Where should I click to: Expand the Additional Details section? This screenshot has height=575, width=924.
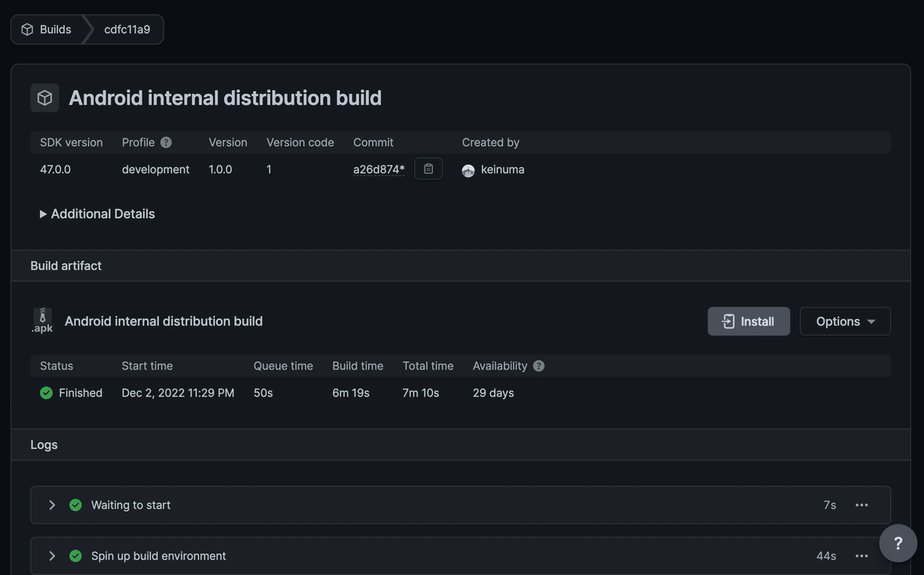click(97, 214)
